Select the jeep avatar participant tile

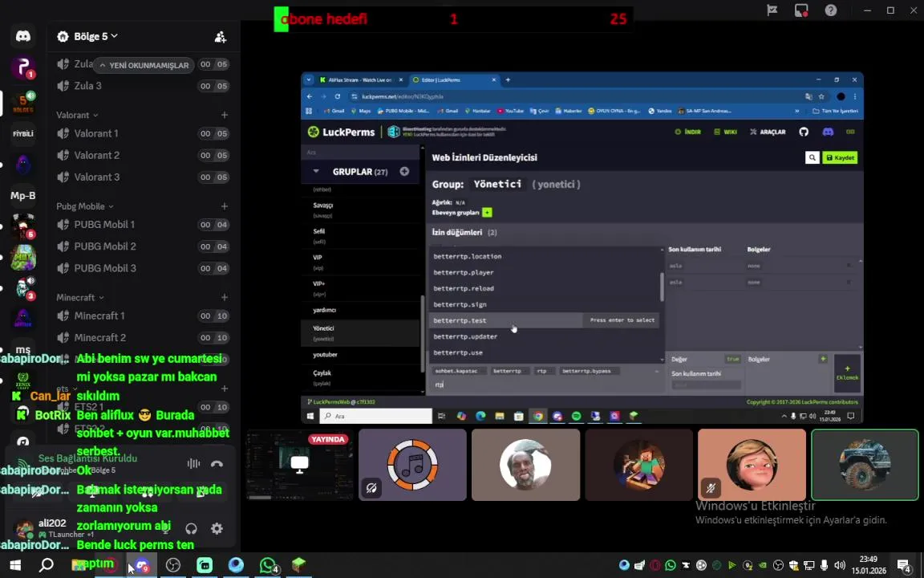865,465
